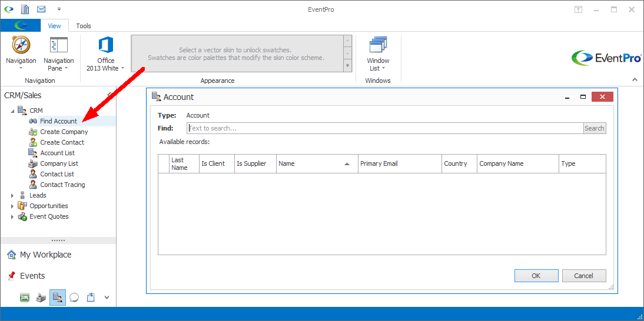Screen dimensions: 644x321
Task: Confirm the Account dialog with OK
Action: click(x=536, y=276)
